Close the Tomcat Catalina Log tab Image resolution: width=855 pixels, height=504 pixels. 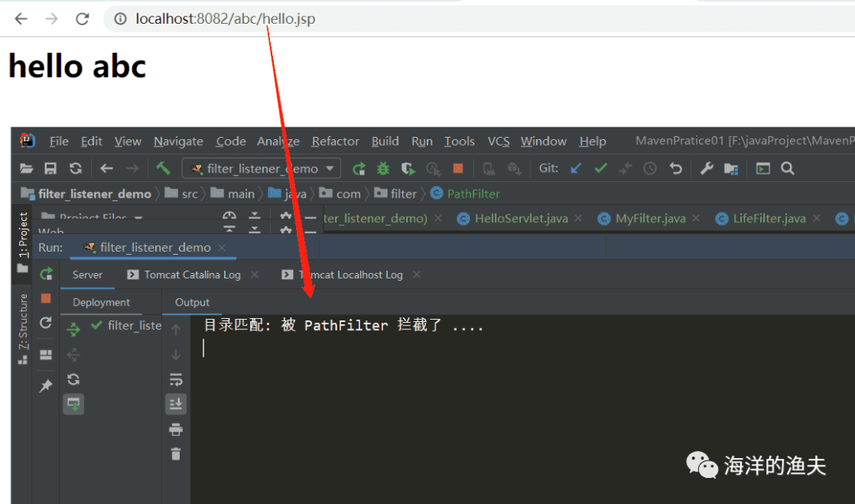tap(255, 275)
